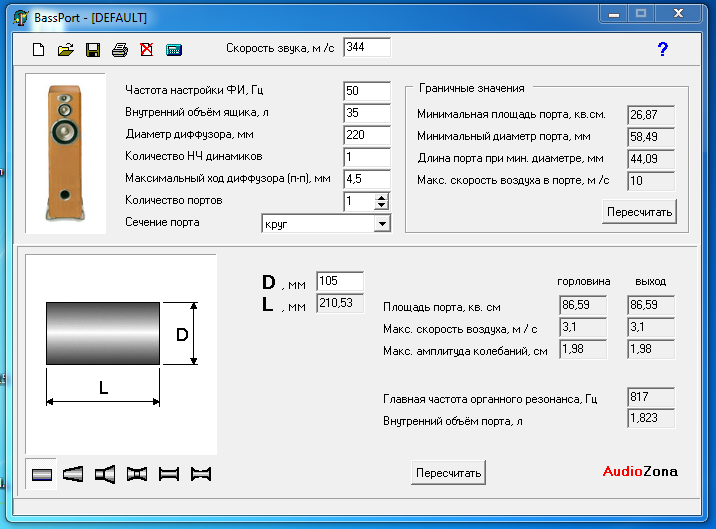The width and height of the screenshot is (716, 529).
Task: Select the hourglass bow-tie port shape
Action: [x=201, y=474]
